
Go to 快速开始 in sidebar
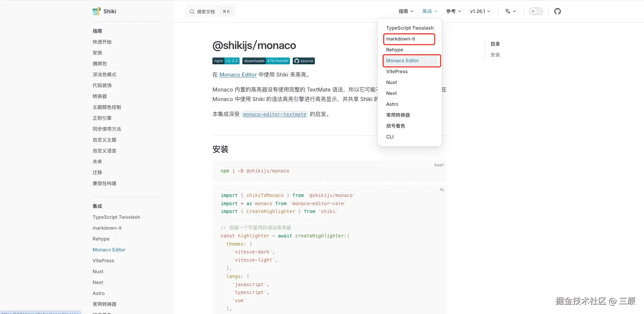102,42
